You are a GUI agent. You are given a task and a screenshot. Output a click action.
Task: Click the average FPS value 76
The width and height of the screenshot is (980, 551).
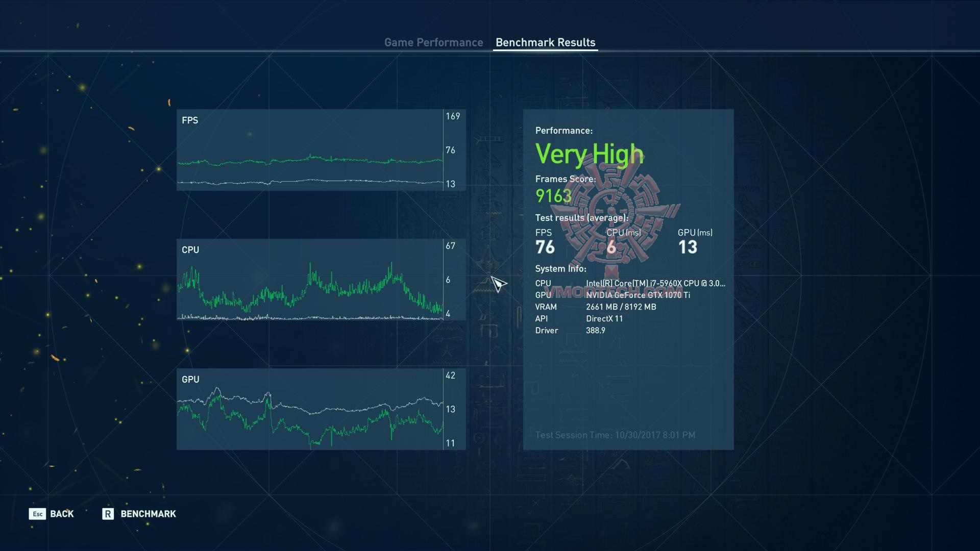point(545,247)
